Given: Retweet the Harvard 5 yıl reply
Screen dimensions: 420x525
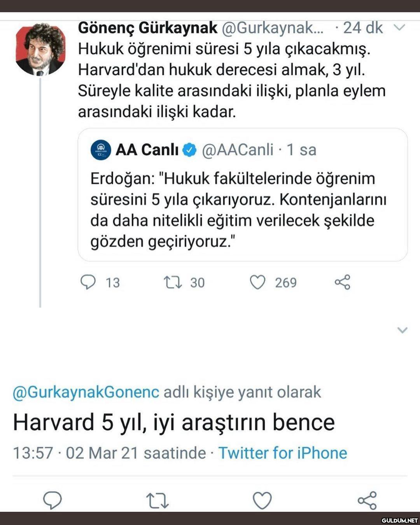Looking at the screenshot, I should tap(157, 500).
